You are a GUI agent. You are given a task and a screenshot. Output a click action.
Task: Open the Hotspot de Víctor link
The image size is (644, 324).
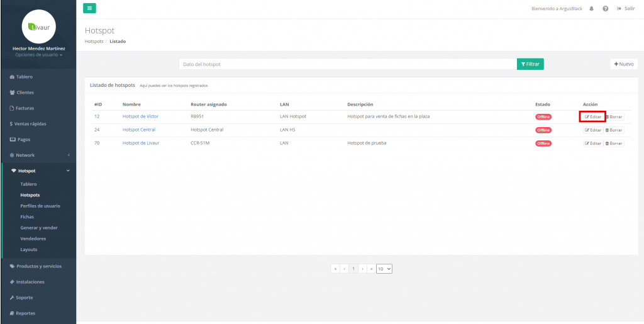140,116
